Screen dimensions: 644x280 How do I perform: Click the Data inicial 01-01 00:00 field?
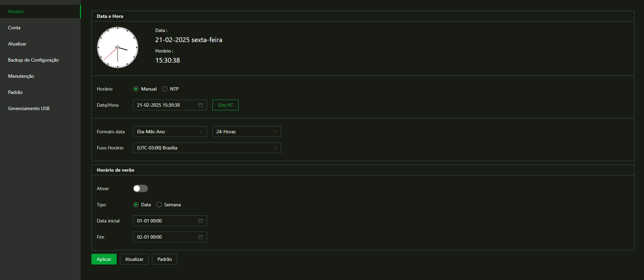click(x=170, y=221)
